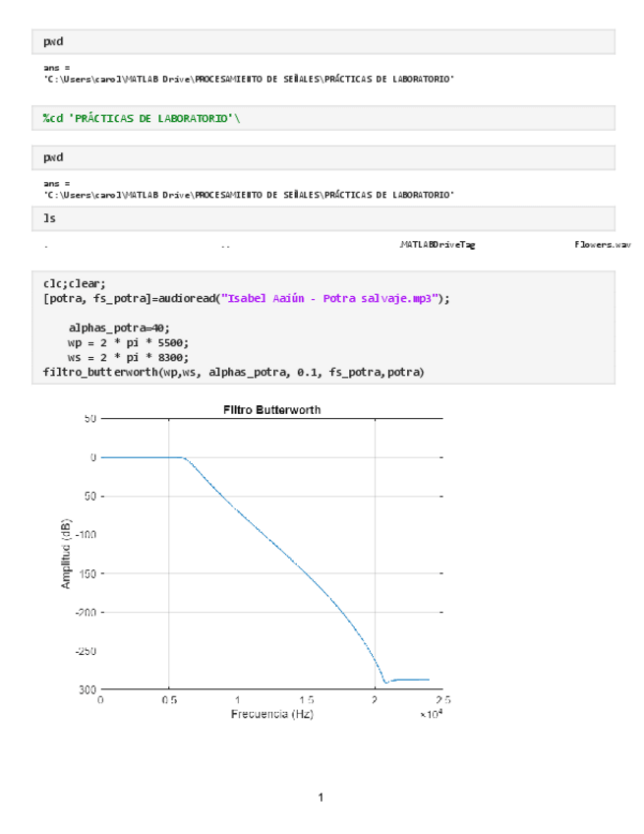Click the 1.5 tick label on x-axis
The image size is (644, 834).
click(306, 700)
